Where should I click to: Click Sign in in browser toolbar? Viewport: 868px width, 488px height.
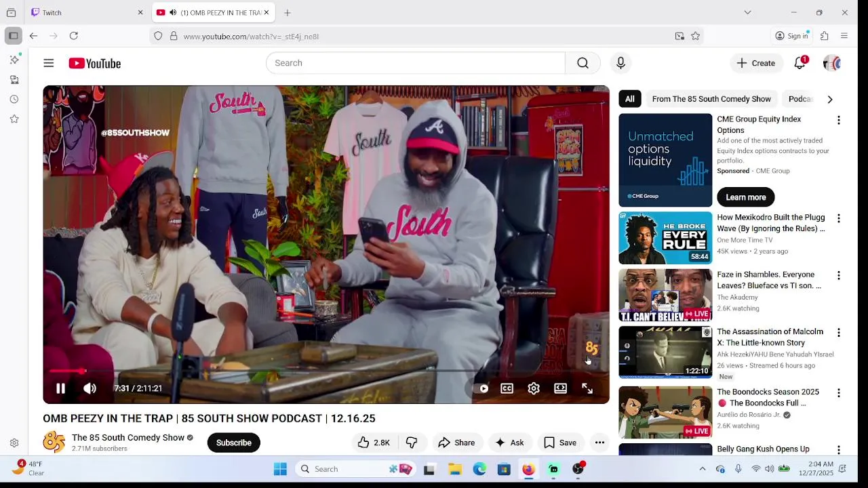pos(793,36)
